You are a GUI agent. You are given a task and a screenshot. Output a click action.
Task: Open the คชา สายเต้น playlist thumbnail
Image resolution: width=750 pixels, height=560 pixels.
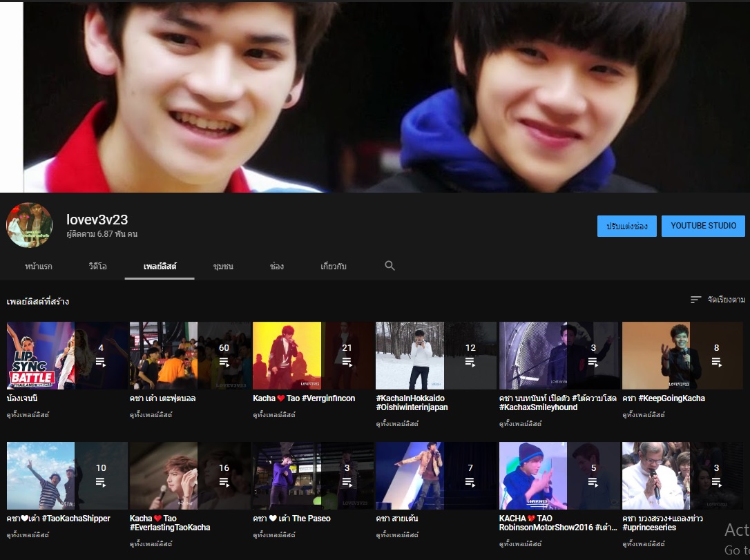click(x=436, y=476)
